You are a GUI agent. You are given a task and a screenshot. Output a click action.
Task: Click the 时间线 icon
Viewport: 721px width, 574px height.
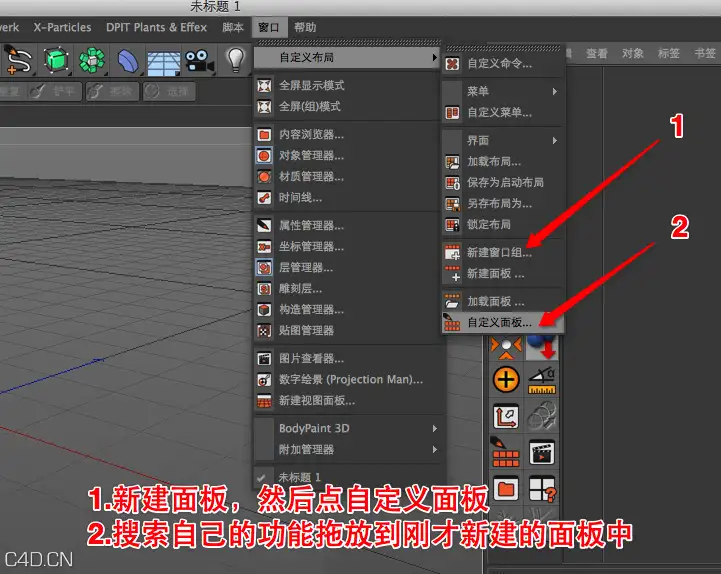pos(264,198)
